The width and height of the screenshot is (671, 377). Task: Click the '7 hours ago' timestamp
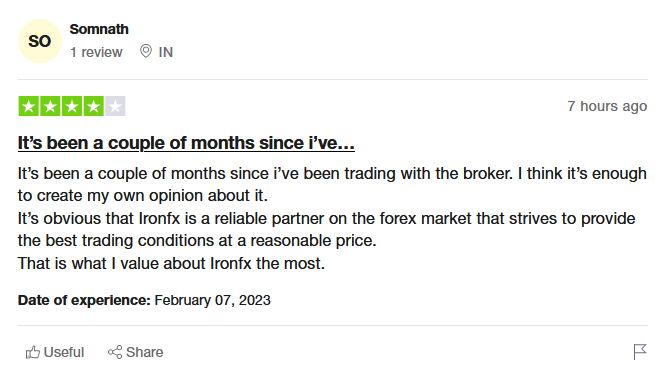607,106
